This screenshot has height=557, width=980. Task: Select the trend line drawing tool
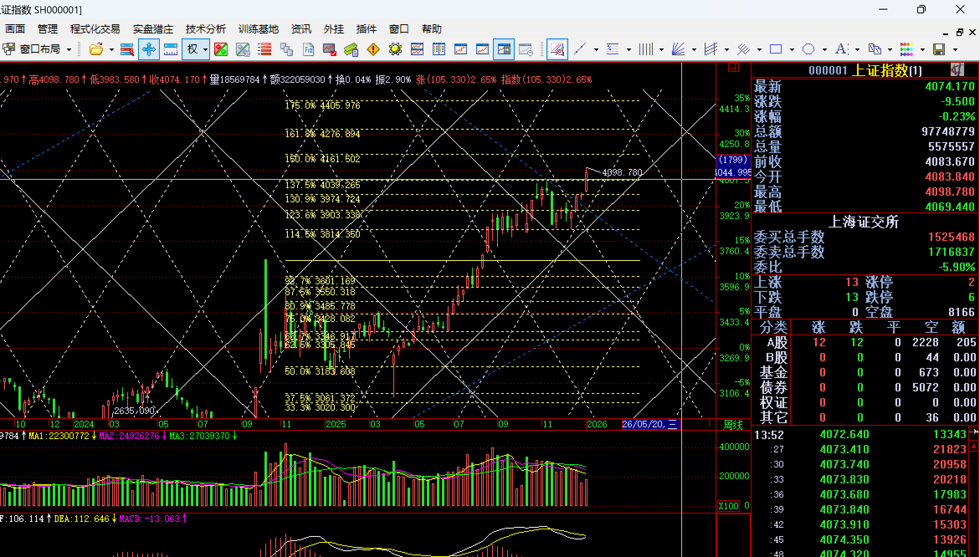tap(580, 49)
